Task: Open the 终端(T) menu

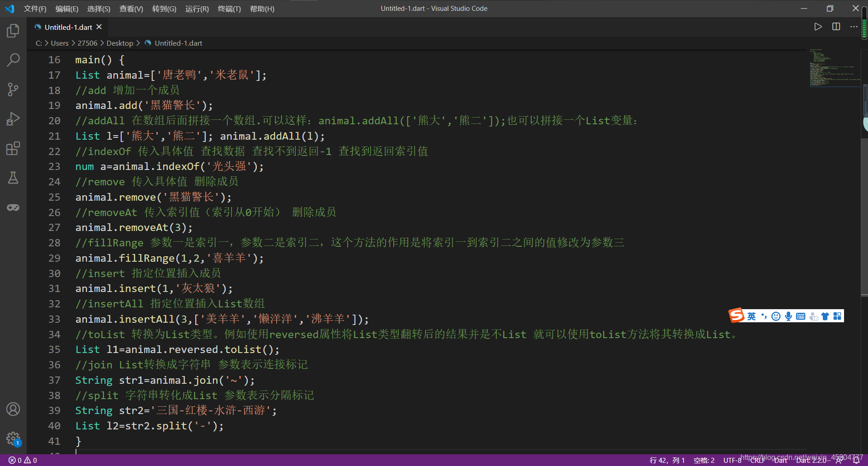Action: (x=229, y=9)
